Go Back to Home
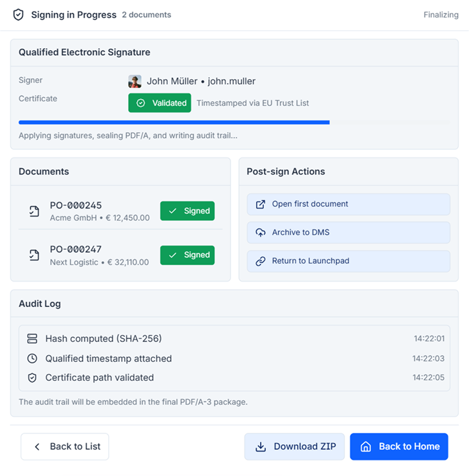The image size is (469, 476). (x=399, y=447)
